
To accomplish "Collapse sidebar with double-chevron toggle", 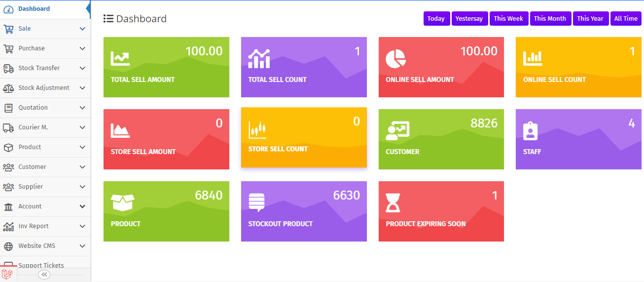I will click(x=44, y=275).
